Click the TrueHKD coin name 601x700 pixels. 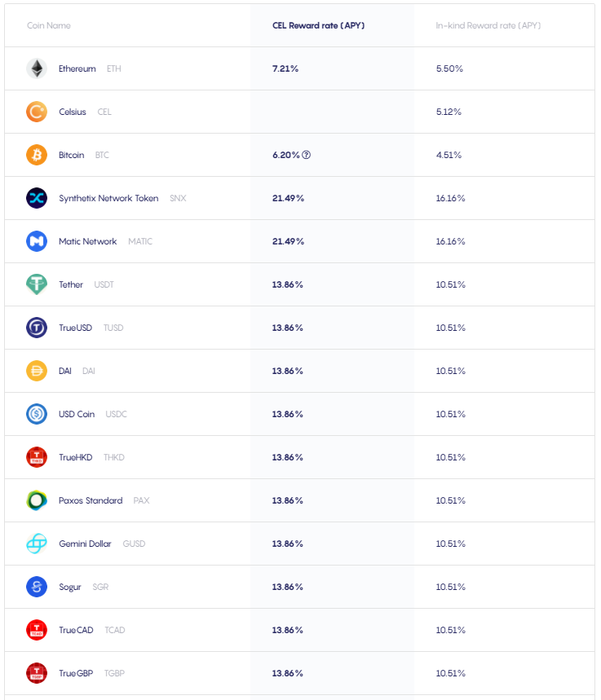tap(76, 457)
